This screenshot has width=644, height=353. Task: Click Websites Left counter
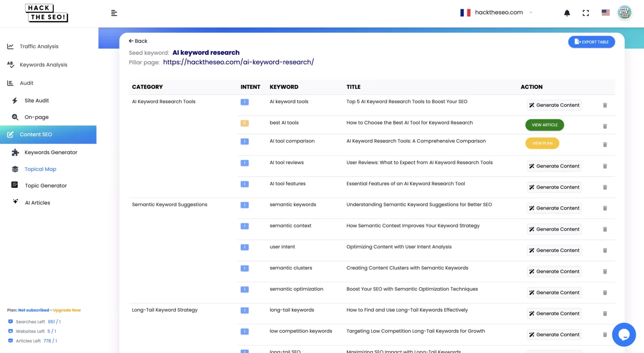click(x=32, y=332)
